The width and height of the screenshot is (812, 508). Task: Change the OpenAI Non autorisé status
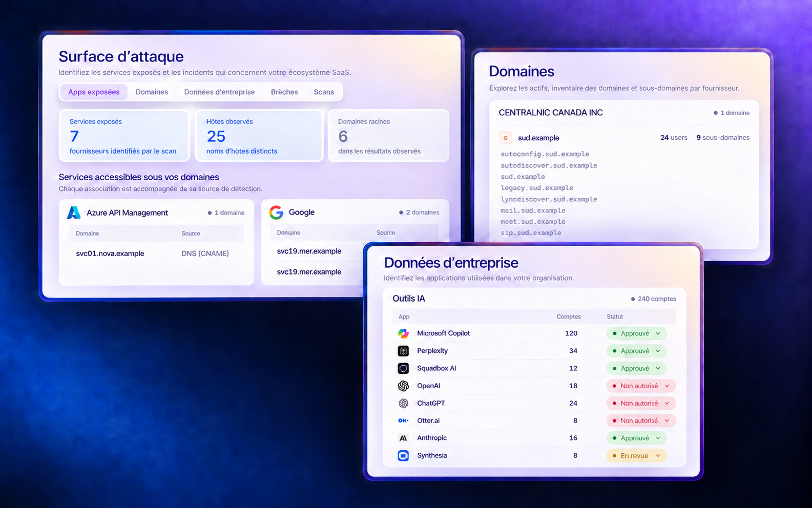pos(641,386)
